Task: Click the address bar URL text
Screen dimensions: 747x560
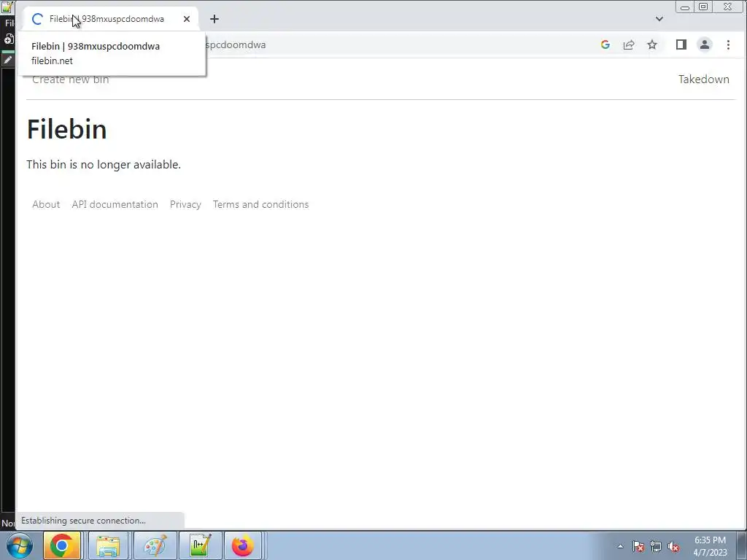Action: click(x=236, y=44)
